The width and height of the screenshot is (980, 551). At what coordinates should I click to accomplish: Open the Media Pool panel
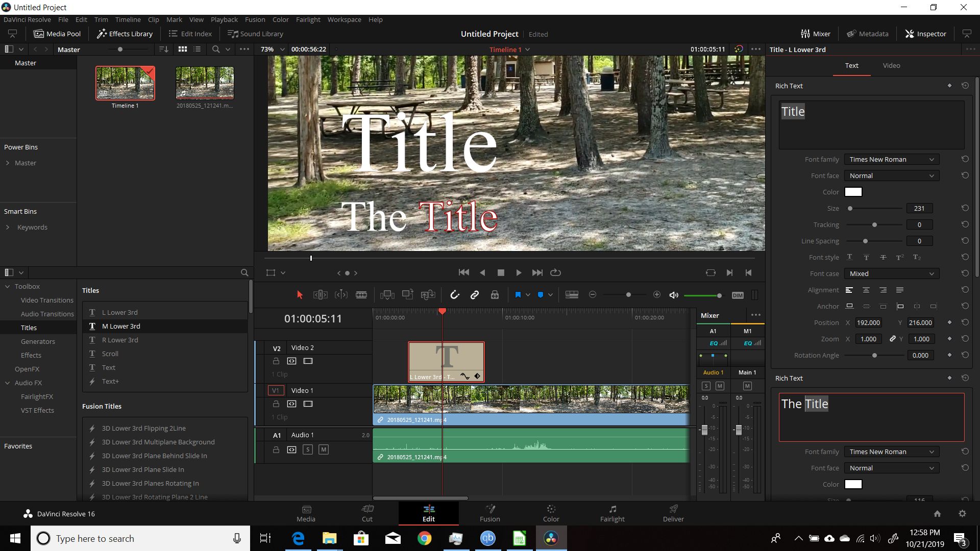point(57,34)
